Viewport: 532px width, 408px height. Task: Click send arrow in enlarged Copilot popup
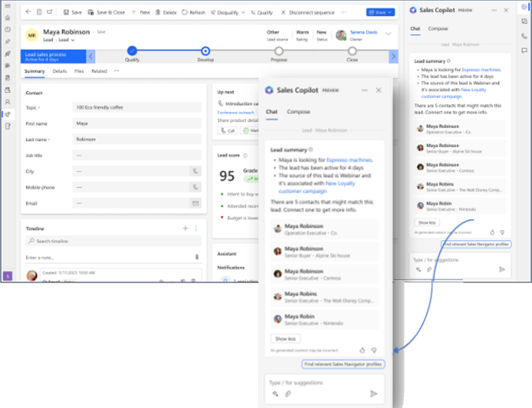pos(373,393)
